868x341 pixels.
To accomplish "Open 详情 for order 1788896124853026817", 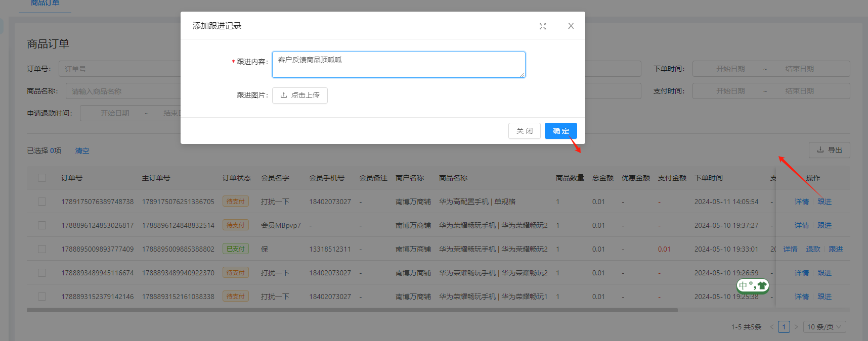I will [x=802, y=225].
